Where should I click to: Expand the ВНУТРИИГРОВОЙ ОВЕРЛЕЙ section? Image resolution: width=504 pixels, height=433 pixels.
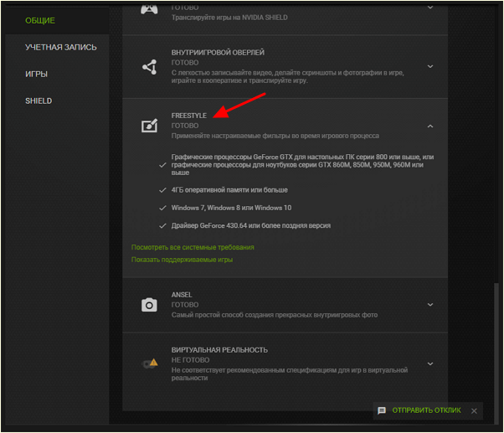pyautogui.click(x=430, y=66)
